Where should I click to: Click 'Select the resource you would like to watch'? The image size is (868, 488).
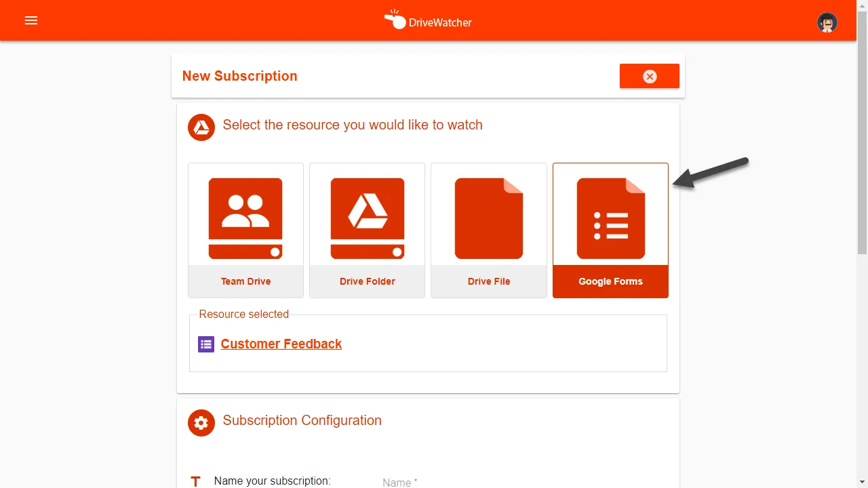pos(353,125)
